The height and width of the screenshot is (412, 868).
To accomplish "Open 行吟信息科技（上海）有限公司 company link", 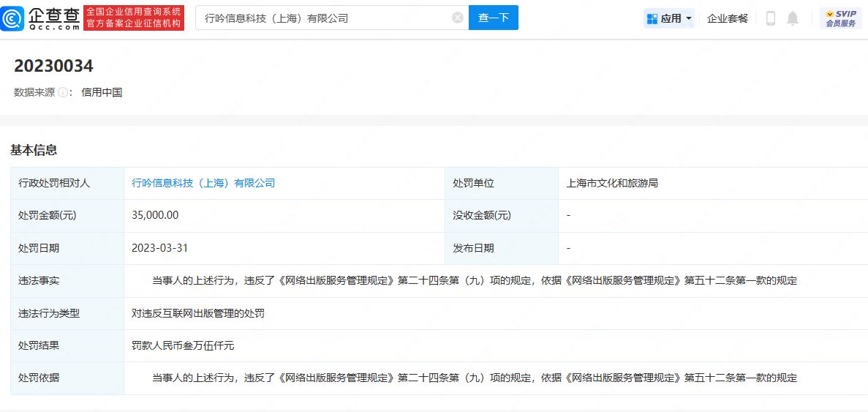I will pyautogui.click(x=203, y=183).
